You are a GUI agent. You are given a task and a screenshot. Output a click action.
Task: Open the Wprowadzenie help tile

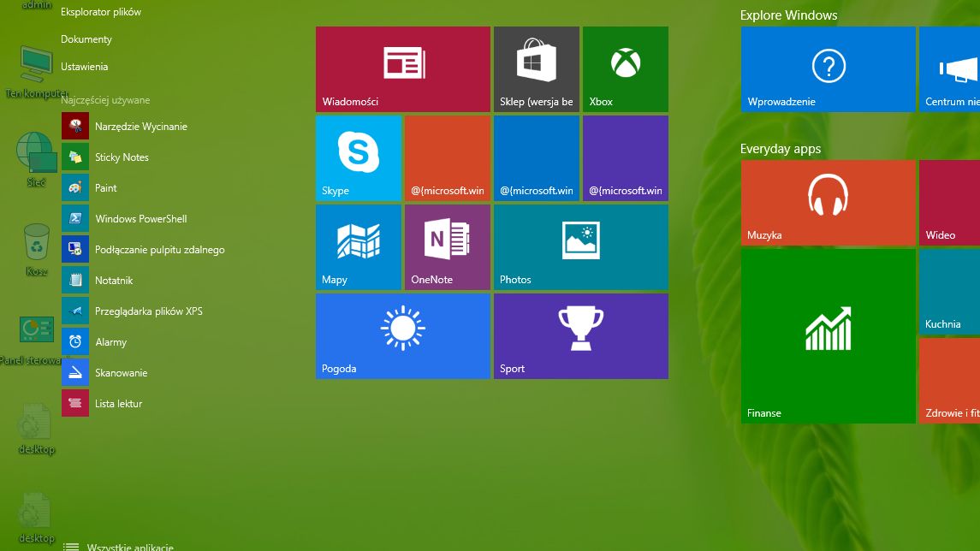click(829, 69)
